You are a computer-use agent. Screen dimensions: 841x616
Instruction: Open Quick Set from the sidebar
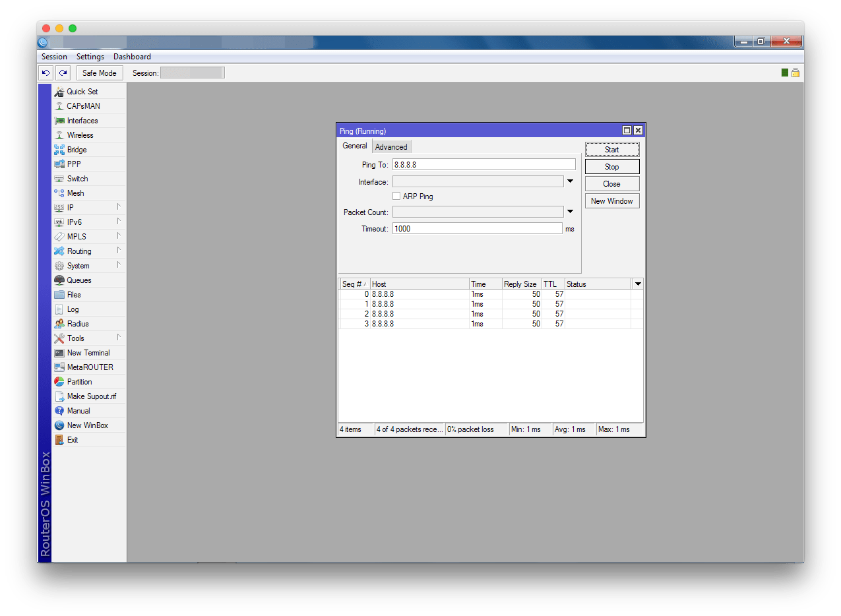[82, 92]
